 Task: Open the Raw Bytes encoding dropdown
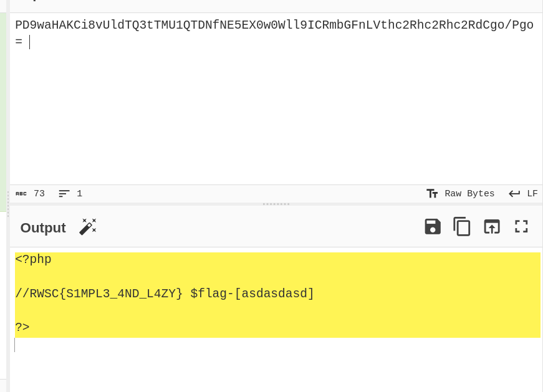coord(469,194)
